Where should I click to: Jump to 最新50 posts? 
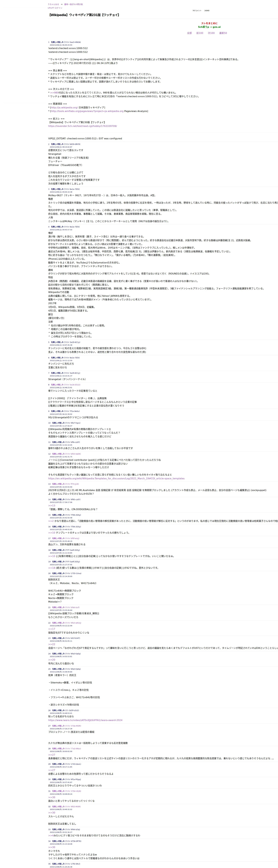pyautogui.click(x=223, y=33)
